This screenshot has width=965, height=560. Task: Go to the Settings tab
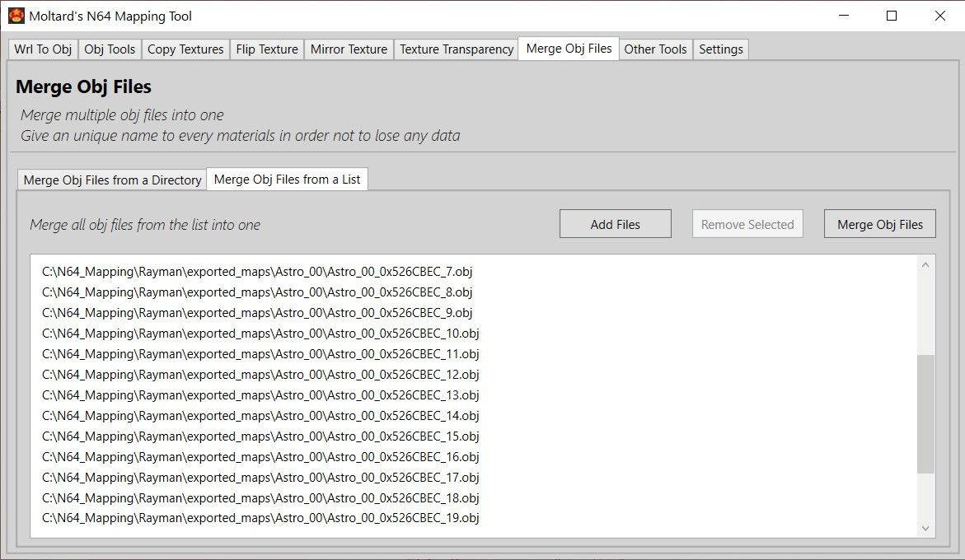coord(720,49)
